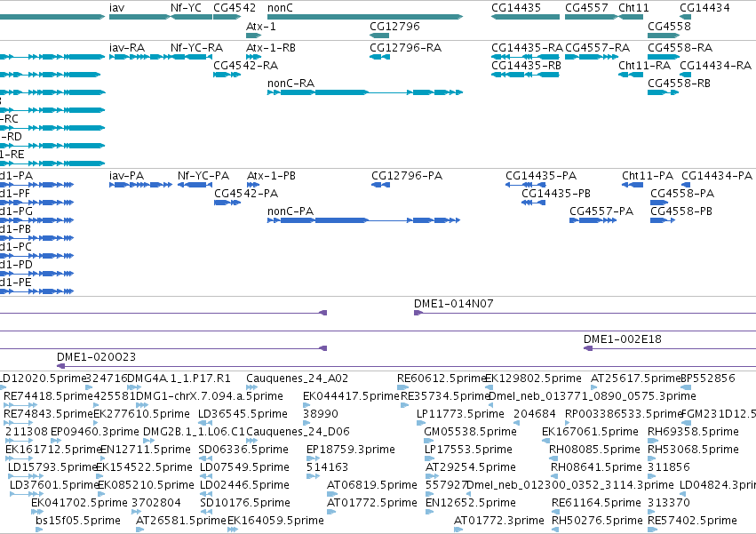Select the AT26581.5prime EST
756x534 pixels.
139,530
